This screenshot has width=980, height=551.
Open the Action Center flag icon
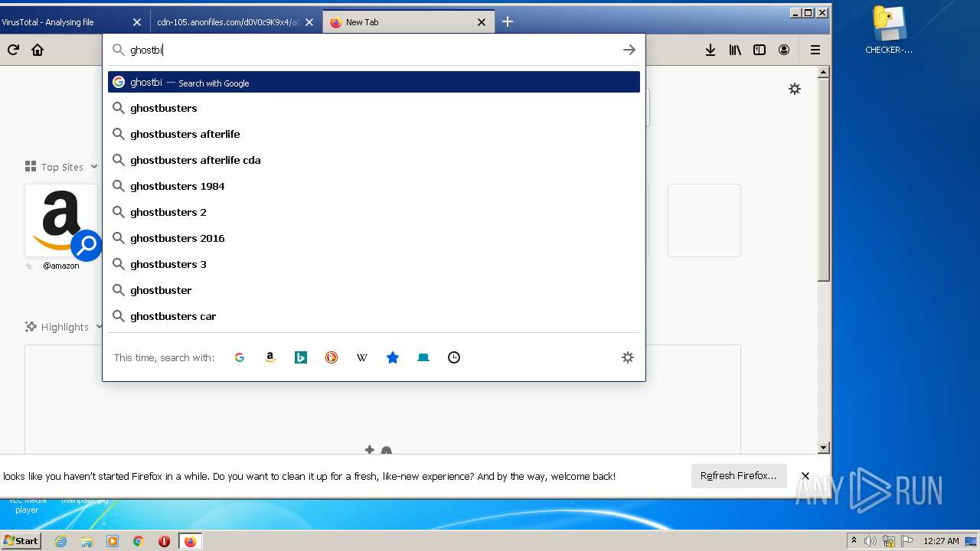(x=906, y=541)
